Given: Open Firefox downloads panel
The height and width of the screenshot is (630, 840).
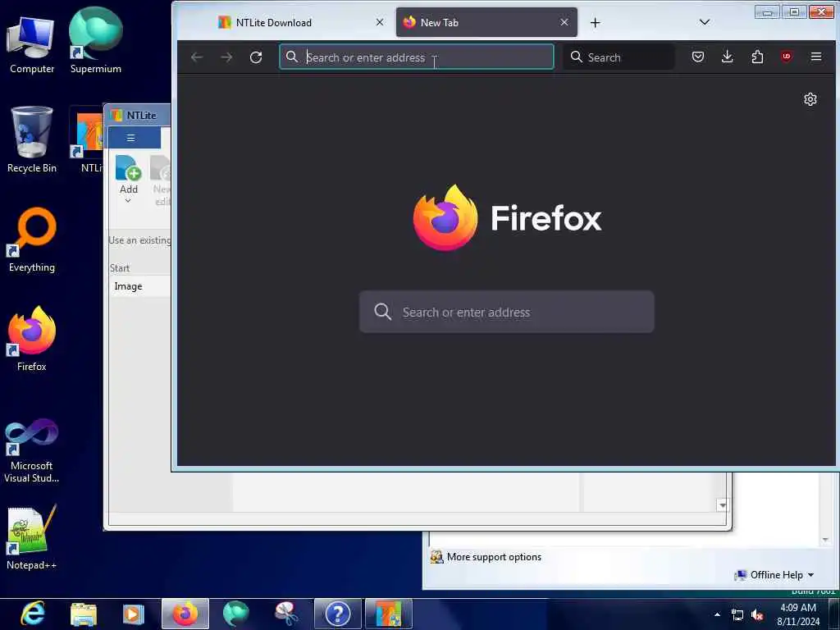Looking at the screenshot, I should click(727, 57).
